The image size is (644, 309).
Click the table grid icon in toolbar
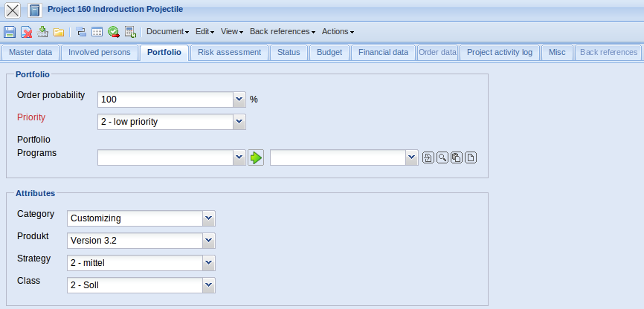click(x=97, y=32)
